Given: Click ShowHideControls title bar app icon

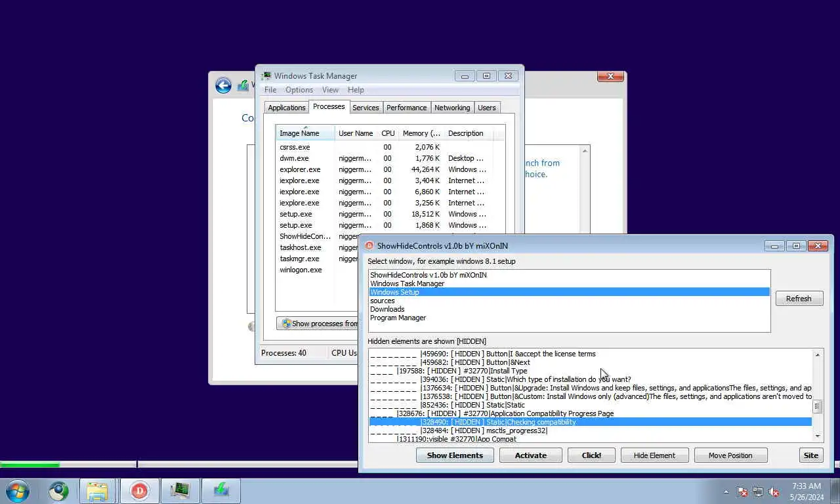Looking at the screenshot, I should [369, 246].
